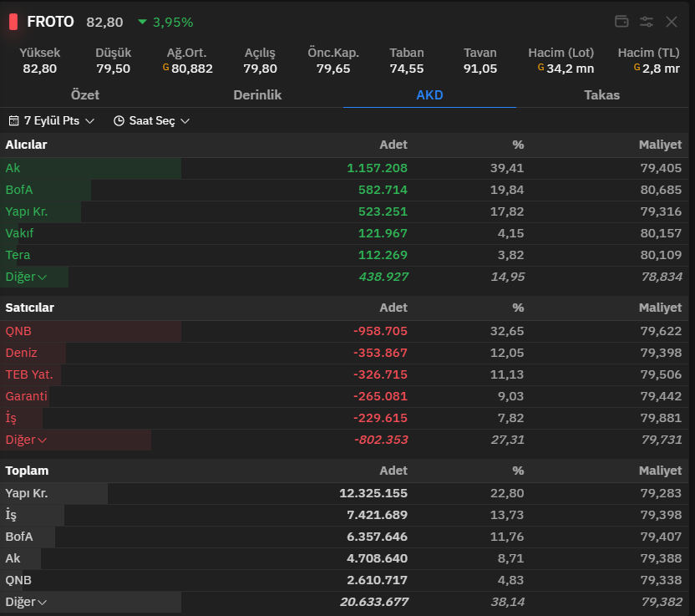
Task: Click the Açılış 79,80 value
Action: (x=260, y=69)
